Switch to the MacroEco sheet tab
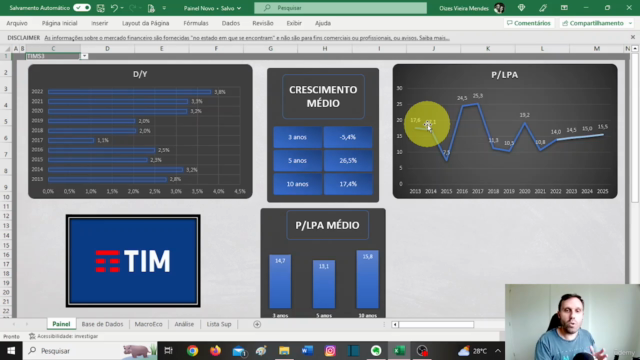 pyautogui.click(x=149, y=324)
